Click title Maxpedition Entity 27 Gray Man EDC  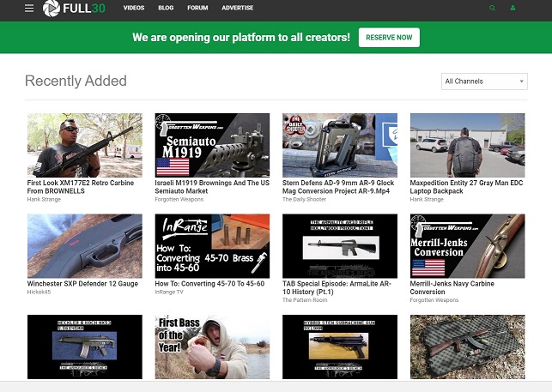tap(466, 187)
